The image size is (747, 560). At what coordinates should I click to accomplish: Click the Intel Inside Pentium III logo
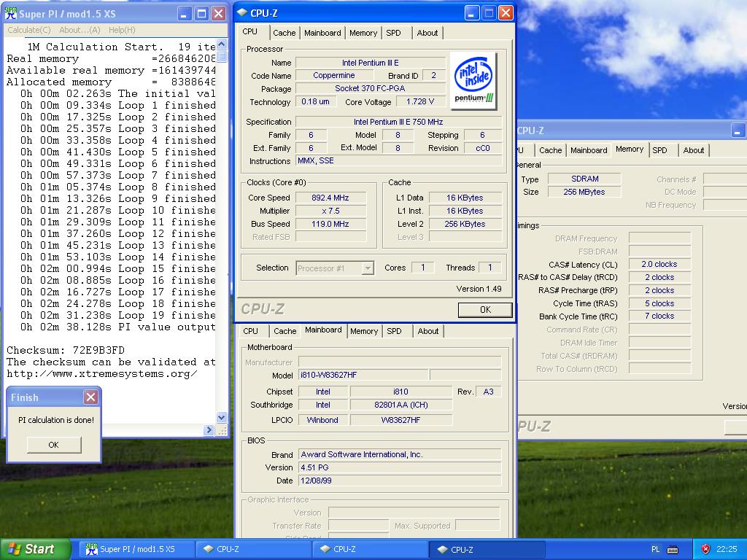coord(473,80)
